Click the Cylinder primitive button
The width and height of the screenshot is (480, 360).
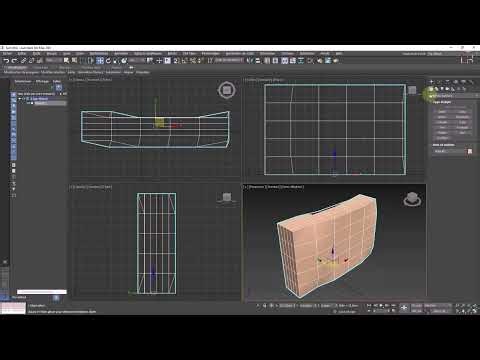pos(442,122)
